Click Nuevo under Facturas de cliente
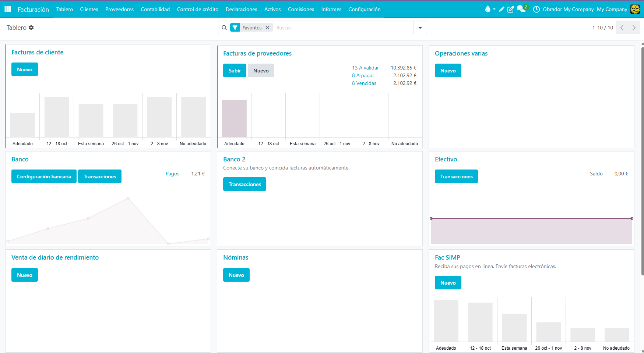This screenshot has width=644, height=353. tap(25, 69)
